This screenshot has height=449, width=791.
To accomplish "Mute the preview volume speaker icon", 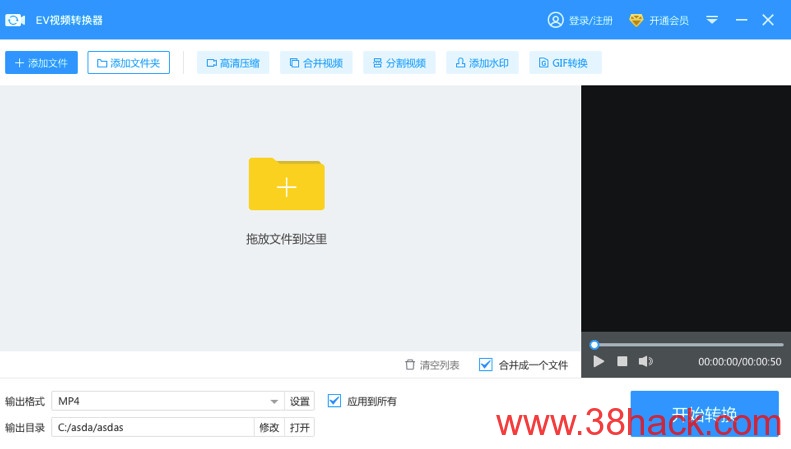I will coord(645,361).
